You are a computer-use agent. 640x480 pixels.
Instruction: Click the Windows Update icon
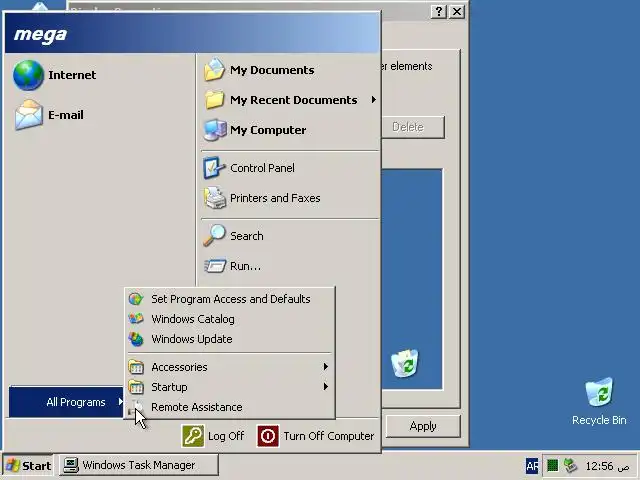[136, 339]
